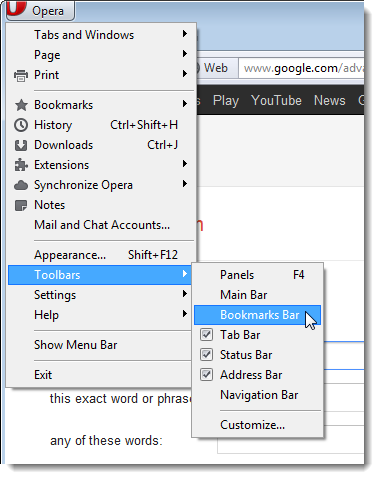The image size is (379, 479).
Task: Expand arrow beside Help
Action: 185,314
